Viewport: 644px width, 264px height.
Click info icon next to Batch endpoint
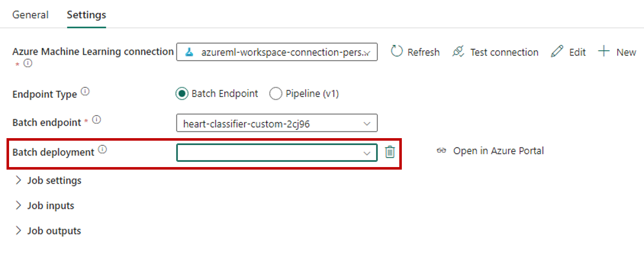point(97,120)
